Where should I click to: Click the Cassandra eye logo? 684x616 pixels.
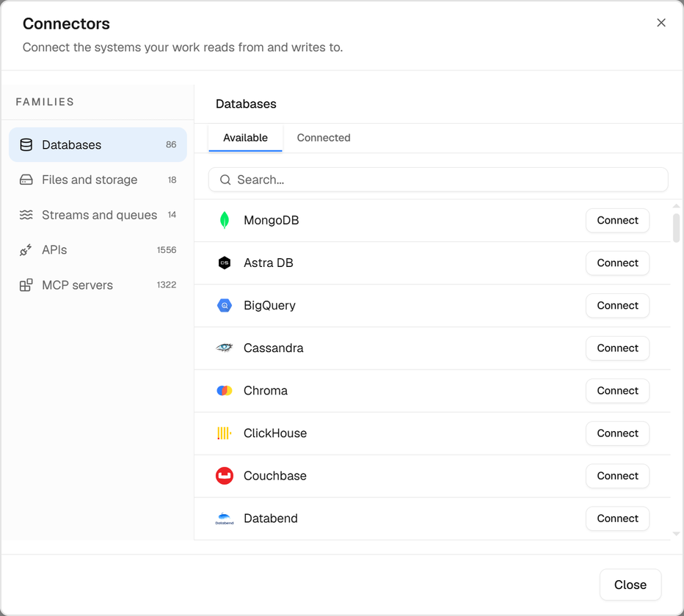click(225, 348)
